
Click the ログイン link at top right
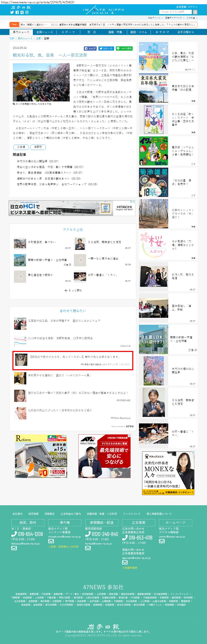click(192, 7)
